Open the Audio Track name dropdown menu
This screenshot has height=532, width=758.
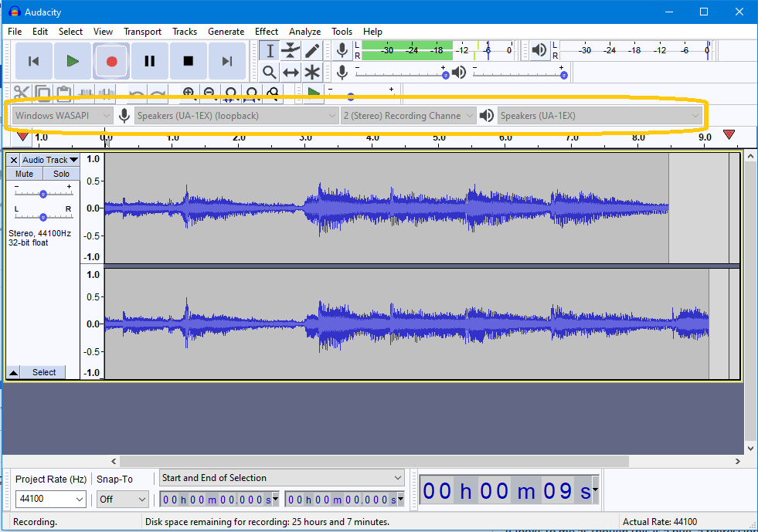point(49,160)
